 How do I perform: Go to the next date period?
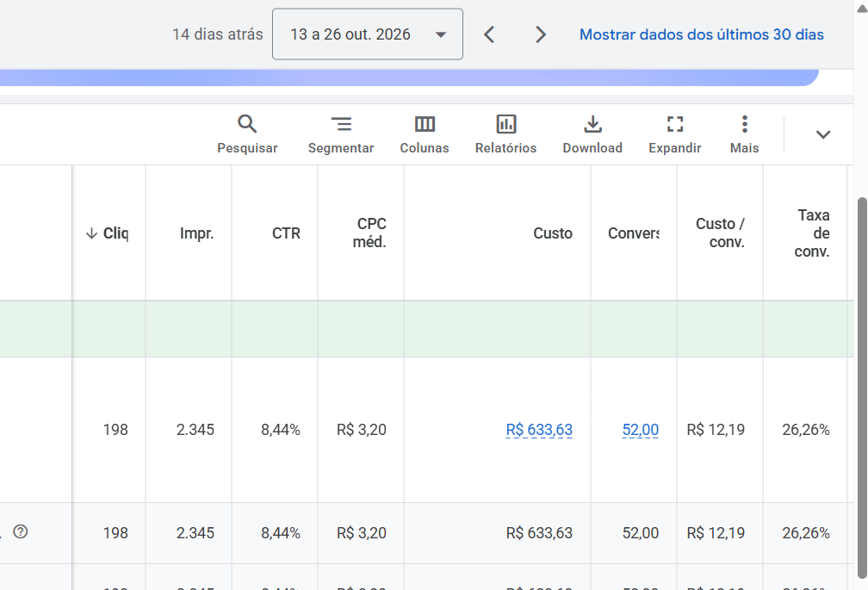coord(540,34)
